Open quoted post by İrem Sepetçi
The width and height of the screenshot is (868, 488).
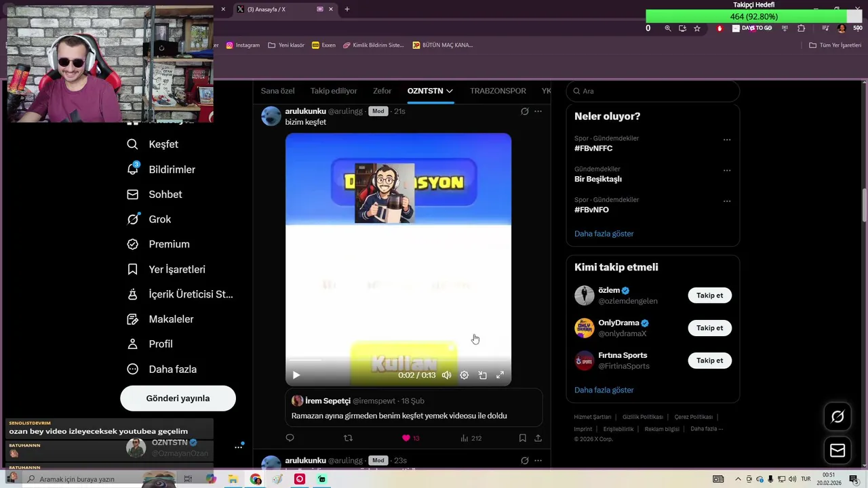pyautogui.click(x=414, y=408)
